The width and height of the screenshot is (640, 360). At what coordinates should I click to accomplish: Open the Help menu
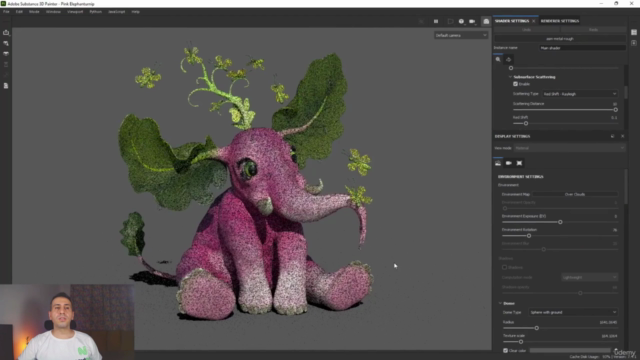point(136,12)
